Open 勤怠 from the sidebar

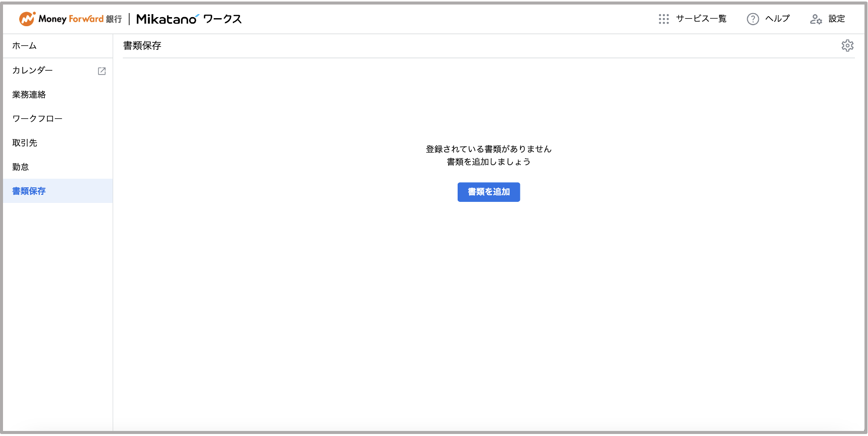[58, 167]
